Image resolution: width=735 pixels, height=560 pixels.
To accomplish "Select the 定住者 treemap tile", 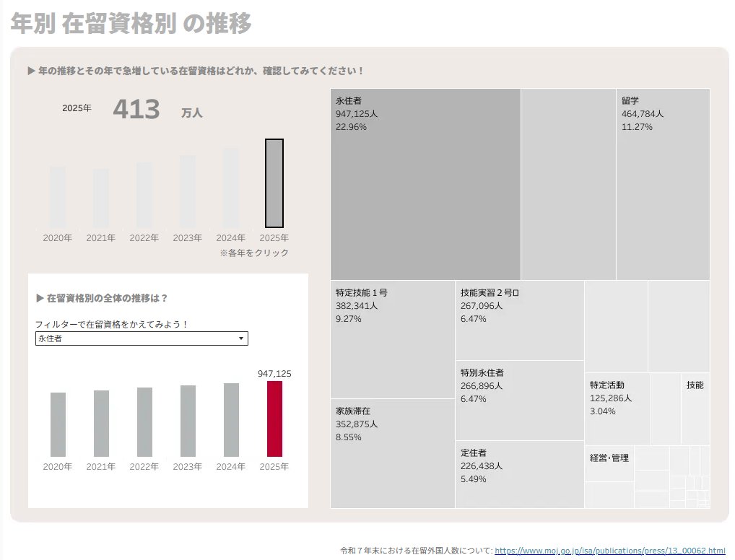I will tap(520, 475).
